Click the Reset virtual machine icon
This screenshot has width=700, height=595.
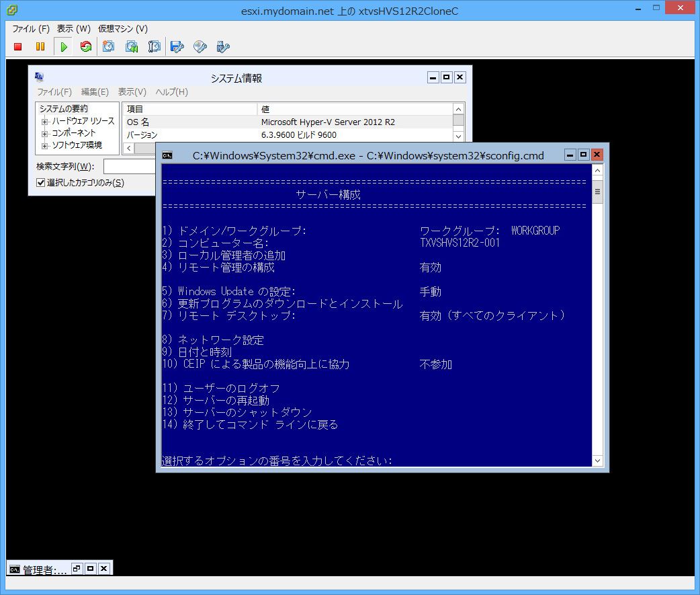[86, 46]
